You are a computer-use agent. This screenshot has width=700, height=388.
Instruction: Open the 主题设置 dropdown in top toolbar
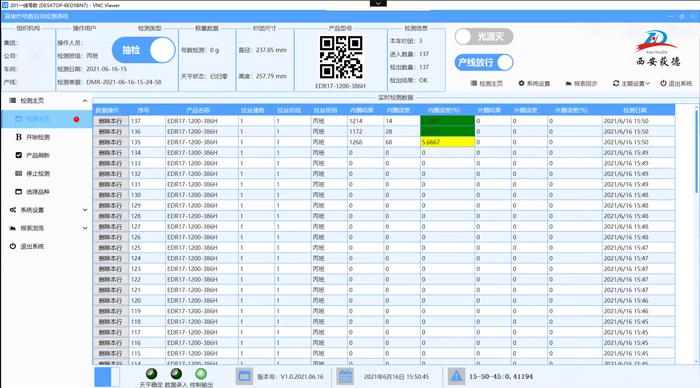click(x=631, y=83)
